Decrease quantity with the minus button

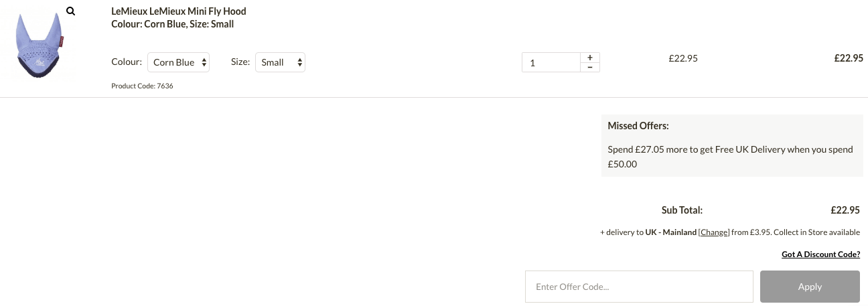[x=589, y=67]
